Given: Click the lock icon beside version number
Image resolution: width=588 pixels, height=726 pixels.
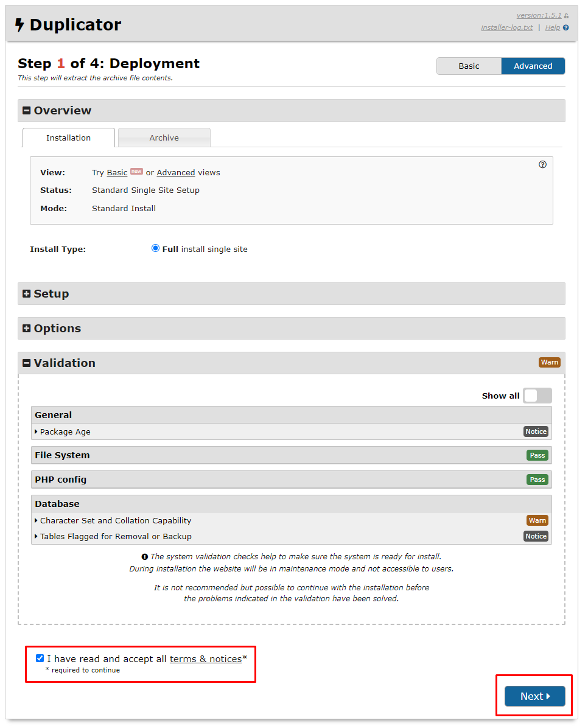Looking at the screenshot, I should coord(566,16).
